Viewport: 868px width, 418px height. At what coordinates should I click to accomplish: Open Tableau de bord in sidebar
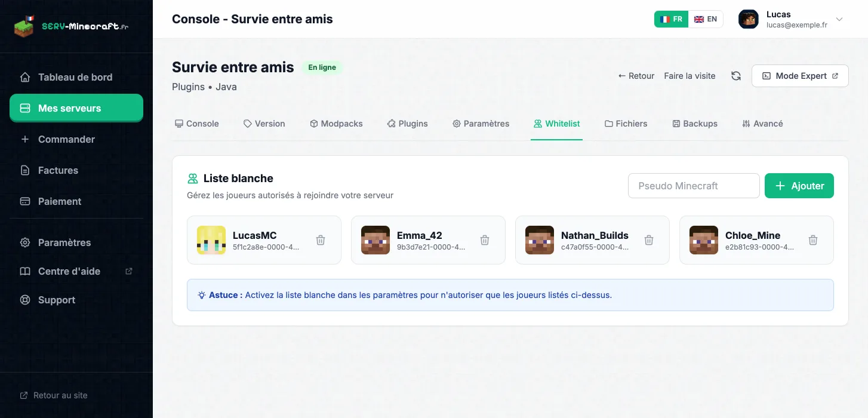76,77
